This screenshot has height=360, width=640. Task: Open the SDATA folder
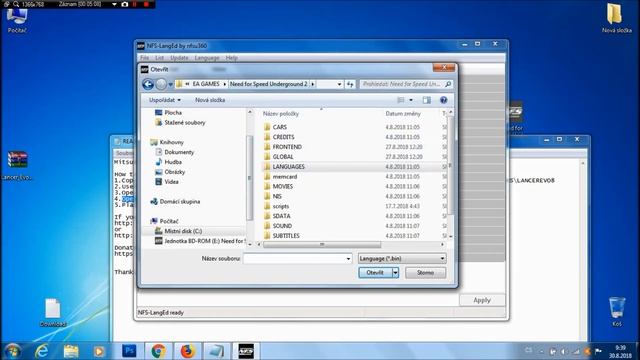point(282,216)
